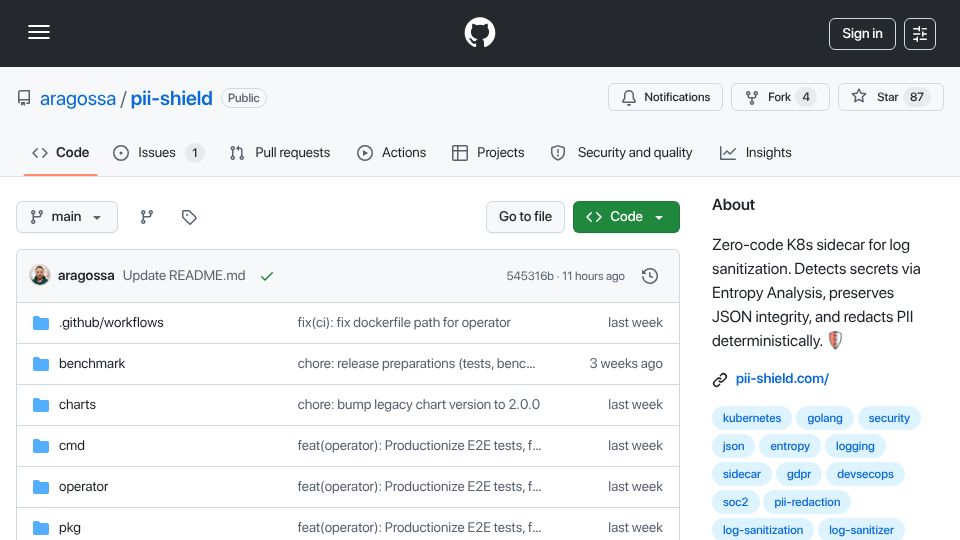Open the pii-shield repository link
Screen dimensions: 960x540
(171, 98)
